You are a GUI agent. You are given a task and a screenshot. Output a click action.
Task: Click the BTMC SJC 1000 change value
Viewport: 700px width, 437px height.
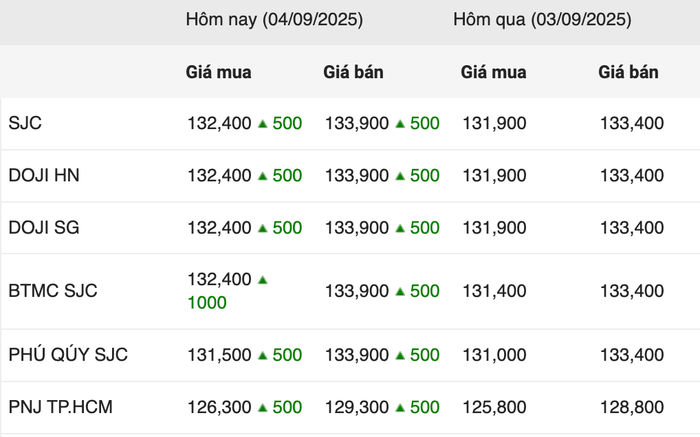(207, 303)
